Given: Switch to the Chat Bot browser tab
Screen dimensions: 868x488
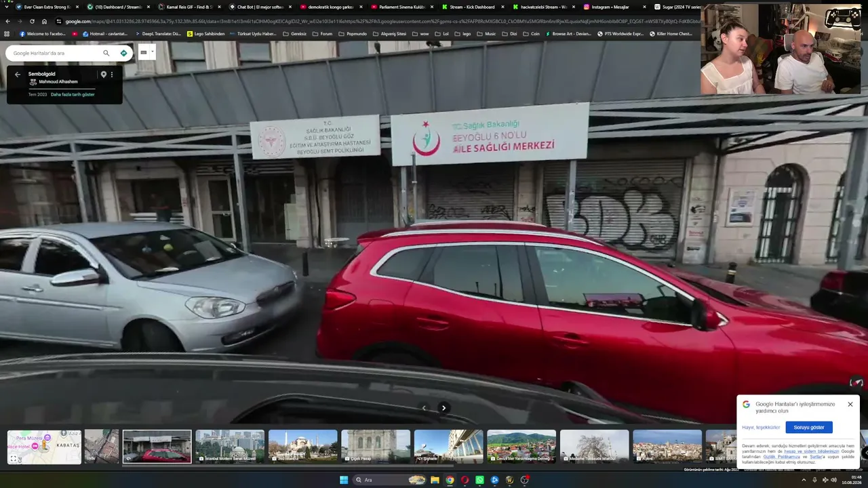Looking at the screenshot, I should tap(260, 7).
